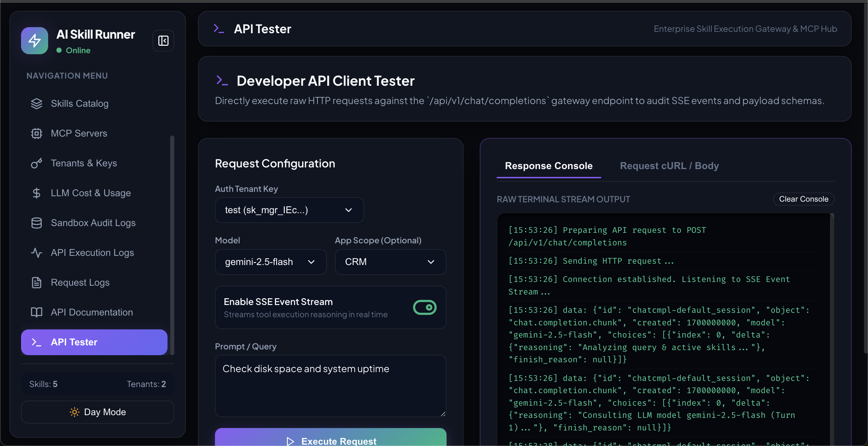This screenshot has width=868, height=446.
Task: Click the Tenants & Keys key icon
Action: tap(36, 163)
